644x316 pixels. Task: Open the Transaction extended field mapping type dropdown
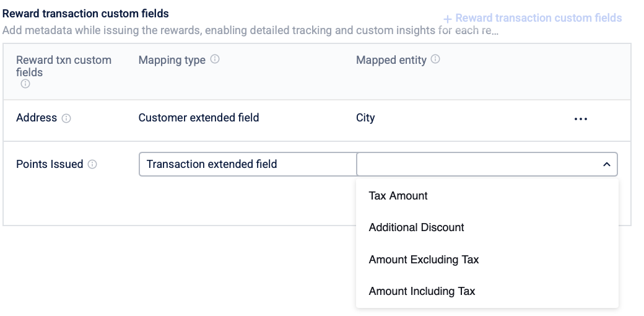(248, 164)
